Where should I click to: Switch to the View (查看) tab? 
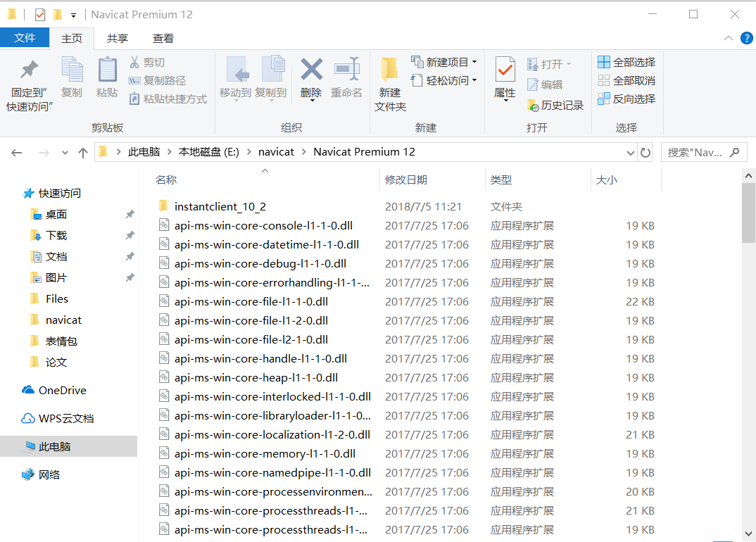pyautogui.click(x=163, y=39)
